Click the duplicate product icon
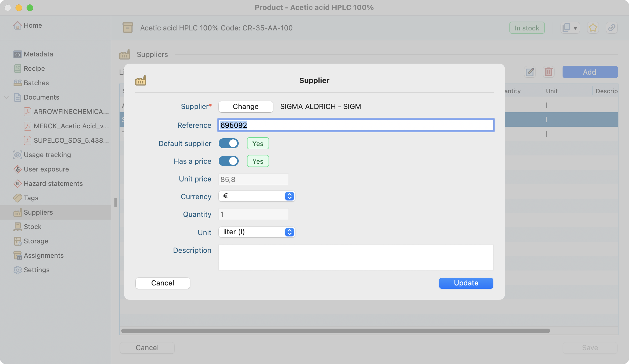Viewport: 629px width, 364px height. coord(567,28)
